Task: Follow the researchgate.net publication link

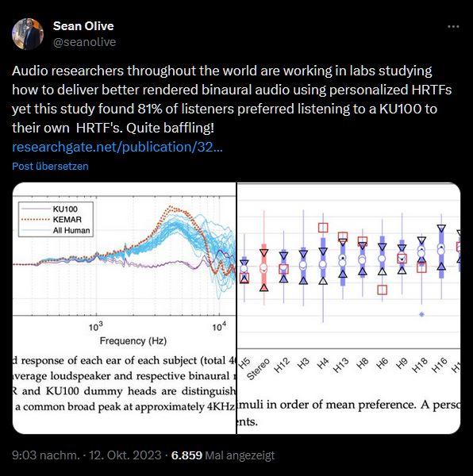Action: click(x=117, y=147)
